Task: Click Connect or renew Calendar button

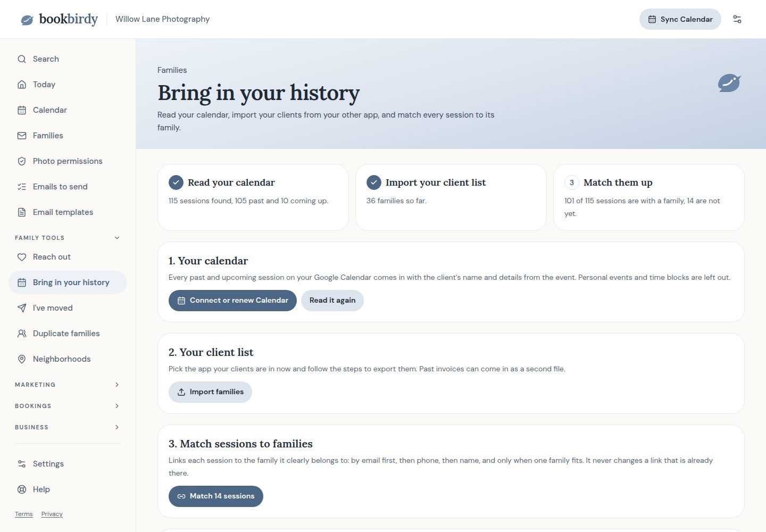Action: [x=232, y=301]
